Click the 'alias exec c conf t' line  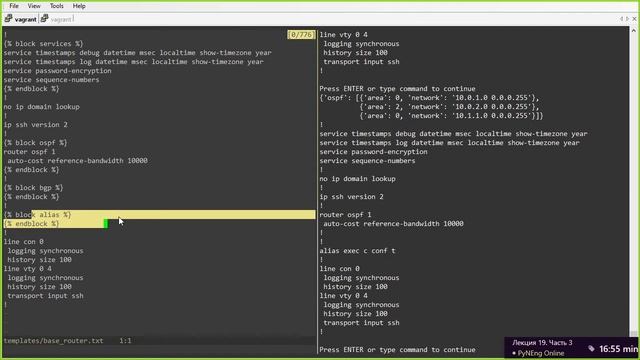coord(357,251)
